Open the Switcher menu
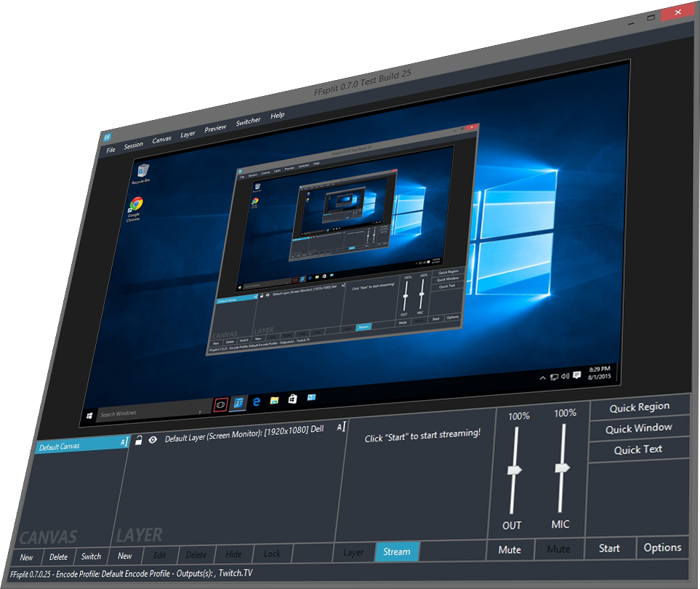The width and height of the screenshot is (700, 589). pos(248,122)
